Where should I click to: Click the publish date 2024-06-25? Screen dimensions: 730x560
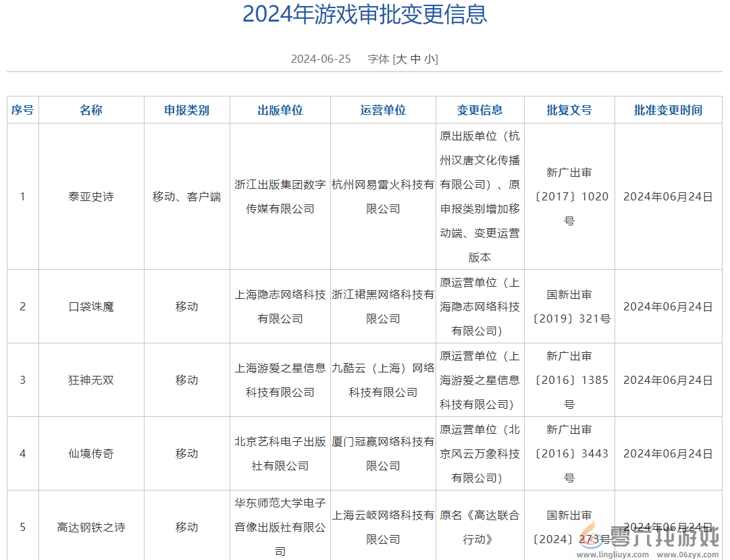pyautogui.click(x=320, y=59)
